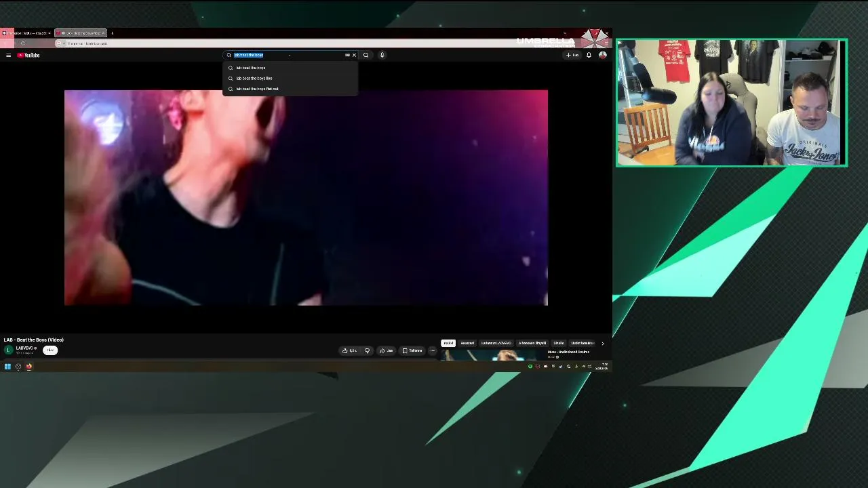Click the video title "LAB - Beat the Boys (Video)"
868x488 pixels.
click(34, 340)
